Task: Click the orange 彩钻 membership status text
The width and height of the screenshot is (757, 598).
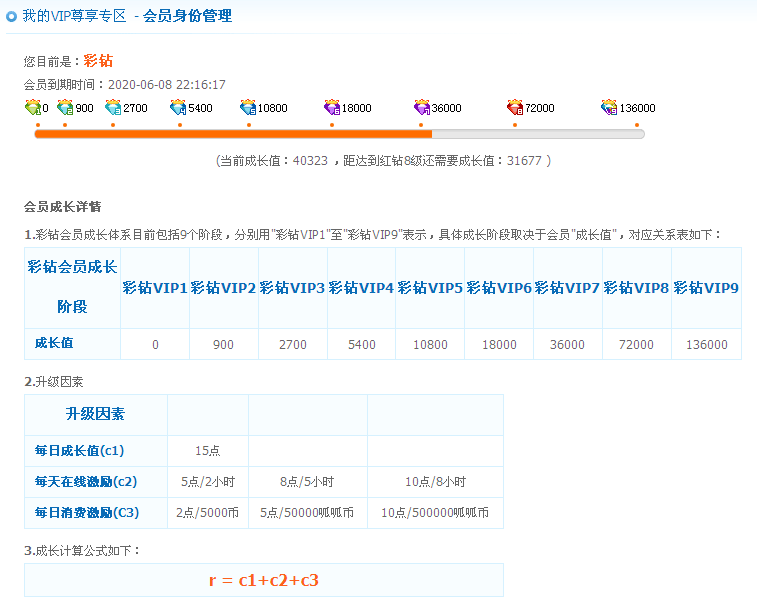Action: pos(98,61)
